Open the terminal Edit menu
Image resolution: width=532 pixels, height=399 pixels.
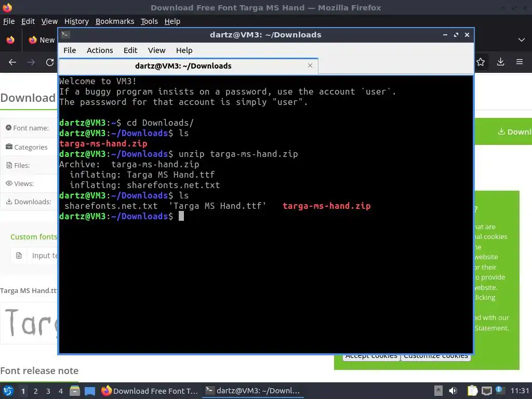coord(130,50)
